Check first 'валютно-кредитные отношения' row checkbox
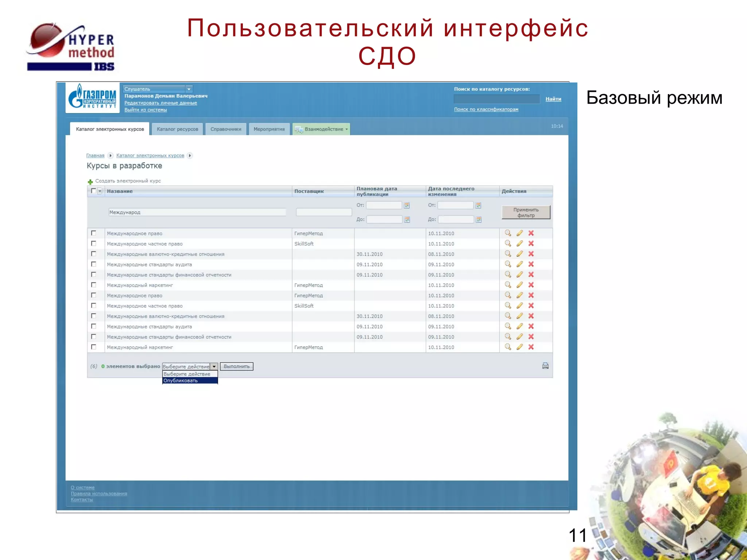The image size is (747, 560). point(93,254)
